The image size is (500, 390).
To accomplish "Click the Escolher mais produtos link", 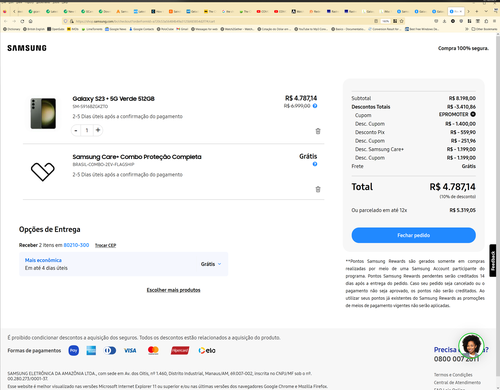I will tap(173, 290).
